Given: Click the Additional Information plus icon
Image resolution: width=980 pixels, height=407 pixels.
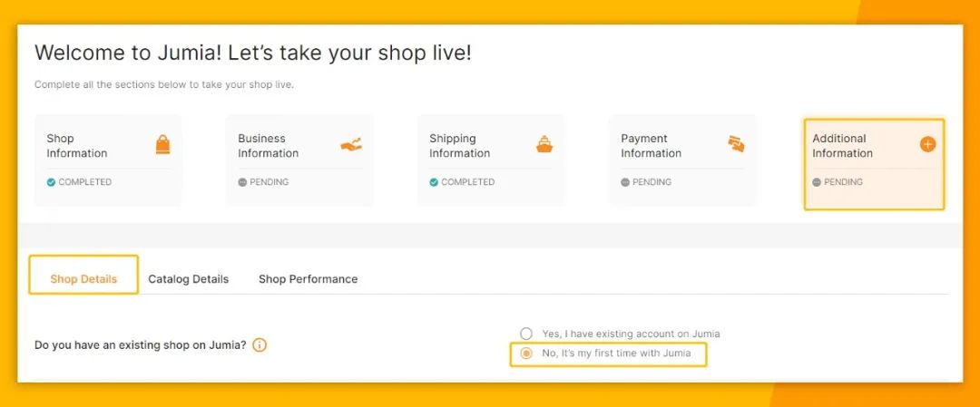Looking at the screenshot, I should [x=927, y=144].
